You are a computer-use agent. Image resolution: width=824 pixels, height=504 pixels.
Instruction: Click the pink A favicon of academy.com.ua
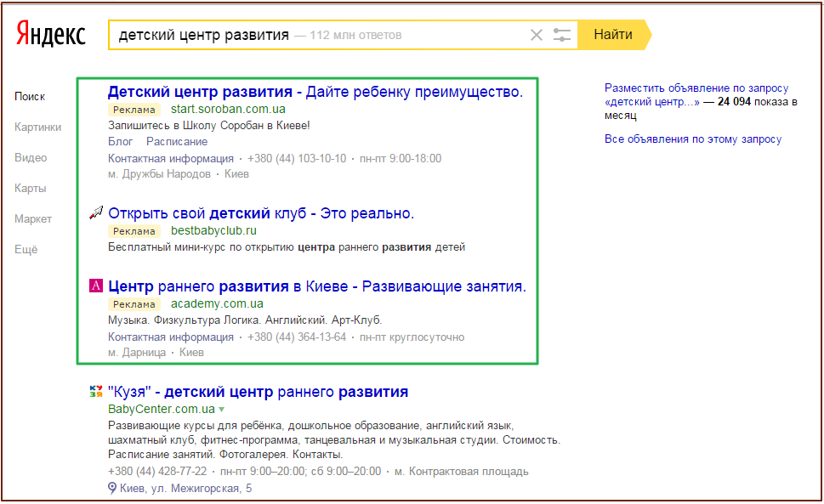click(x=96, y=286)
